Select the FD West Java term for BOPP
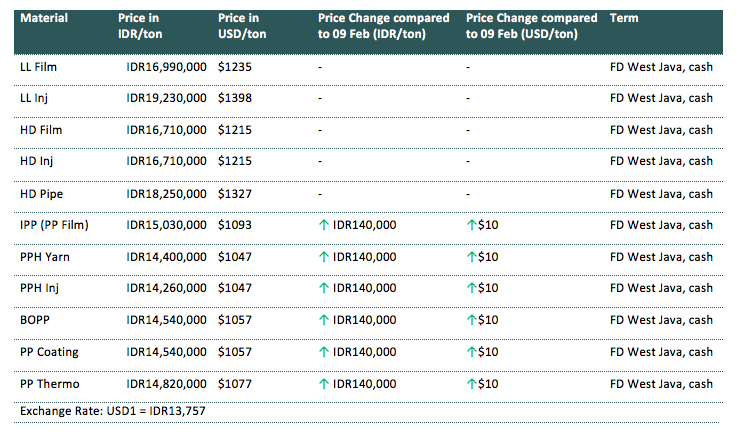740x432 pixels. point(660,320)
